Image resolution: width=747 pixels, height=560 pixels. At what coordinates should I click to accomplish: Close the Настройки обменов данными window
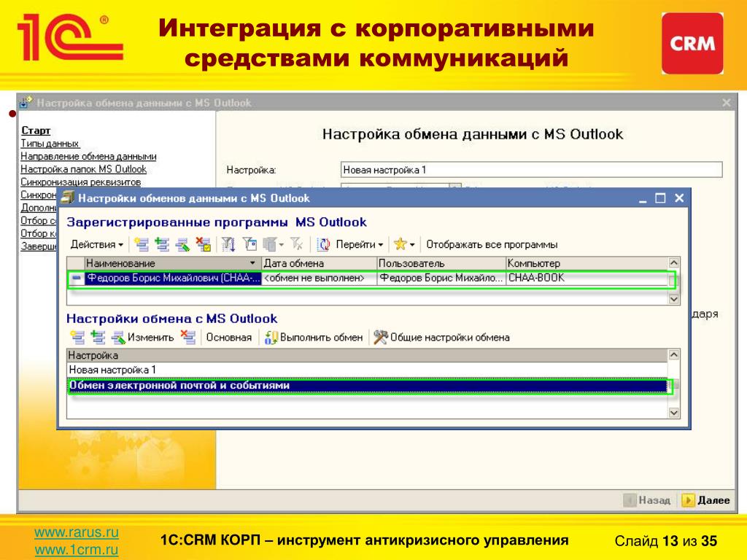pos(679,198)
